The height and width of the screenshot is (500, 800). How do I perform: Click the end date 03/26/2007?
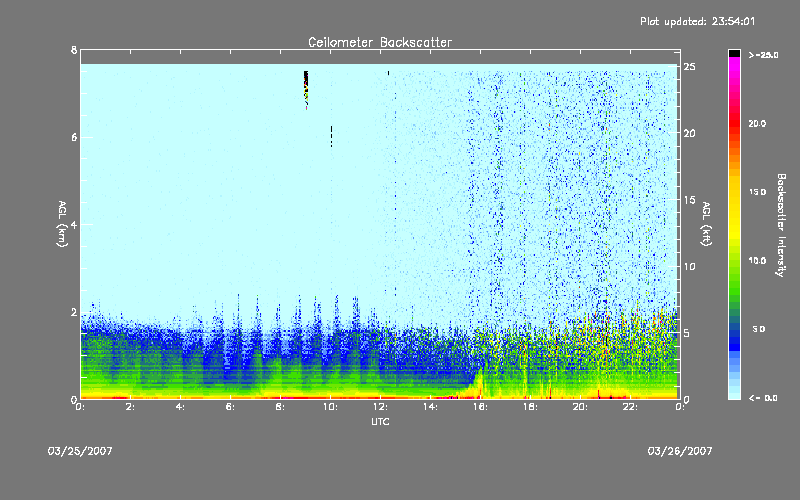680,451
